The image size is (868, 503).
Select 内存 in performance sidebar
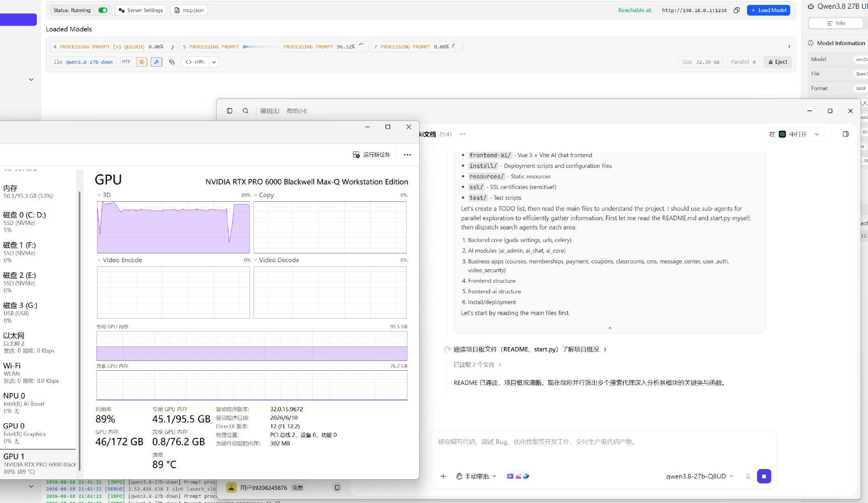point(38,191)
